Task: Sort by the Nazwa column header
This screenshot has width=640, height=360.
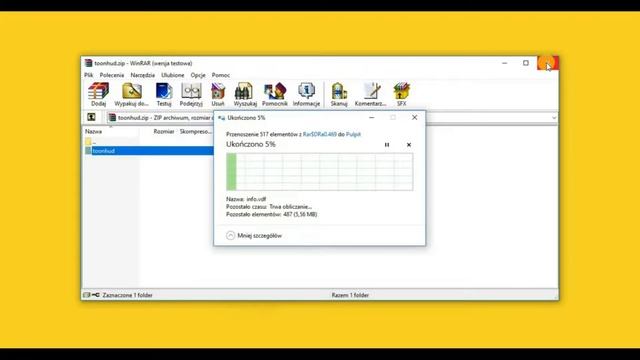Action: pos(93,131)
